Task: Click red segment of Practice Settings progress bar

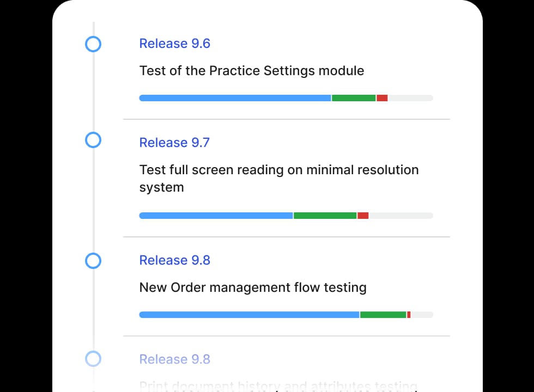Action: coord(382,98)
